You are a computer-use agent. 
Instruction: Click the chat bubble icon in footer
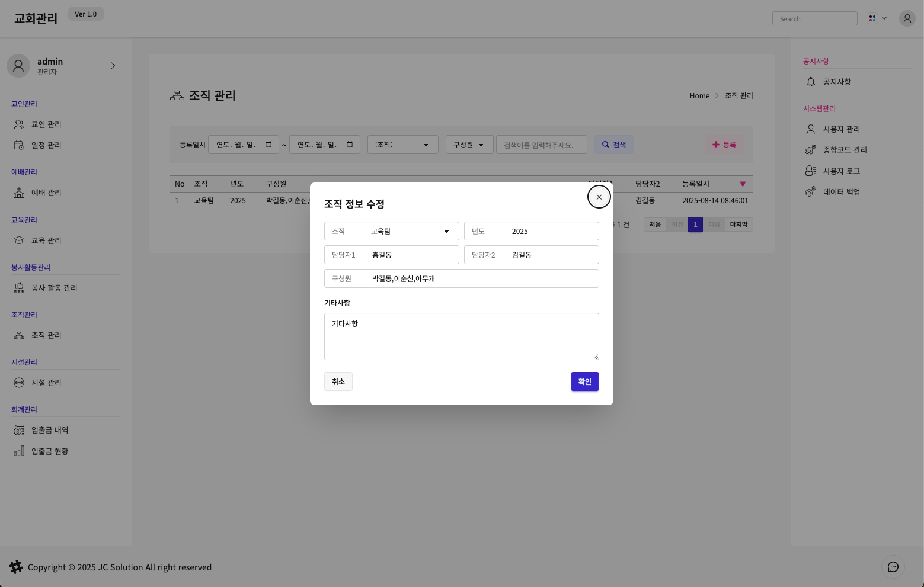[893, 567]
